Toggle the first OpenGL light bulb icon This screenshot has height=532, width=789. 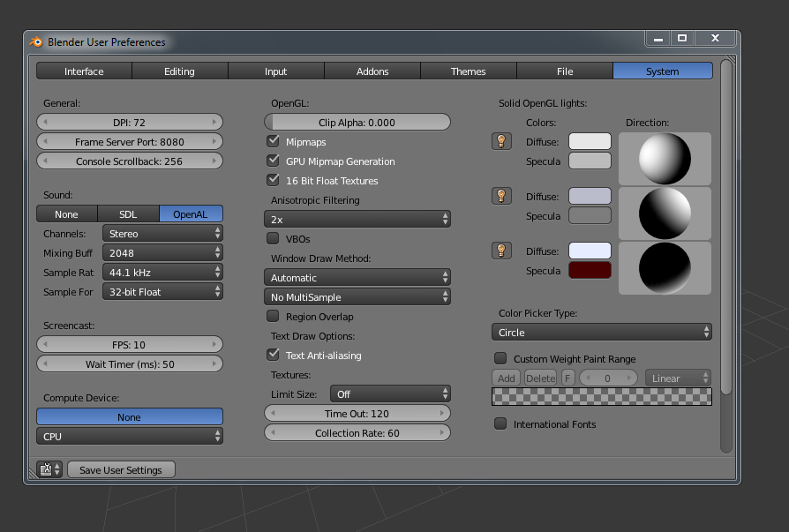pyautogui.click(x=501, y=141)
